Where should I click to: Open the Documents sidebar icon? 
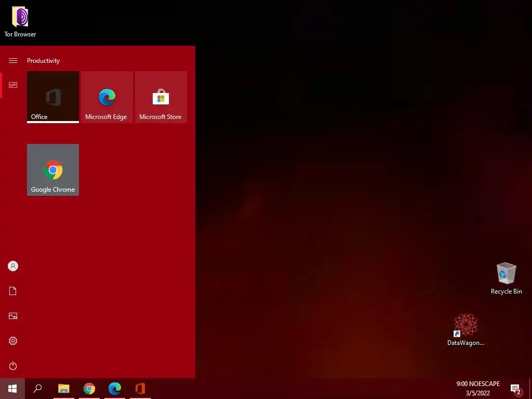(x=13, y=291)
